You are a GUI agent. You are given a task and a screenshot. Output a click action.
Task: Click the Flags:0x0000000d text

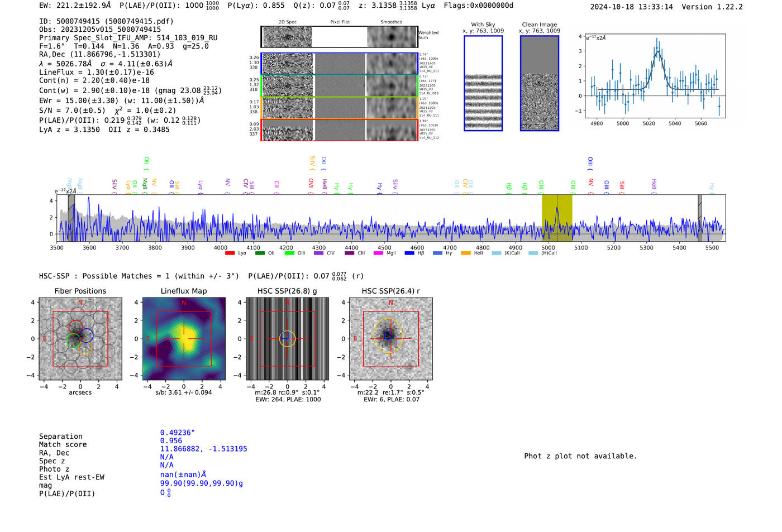pyautogui.click(x=479, y=6)
